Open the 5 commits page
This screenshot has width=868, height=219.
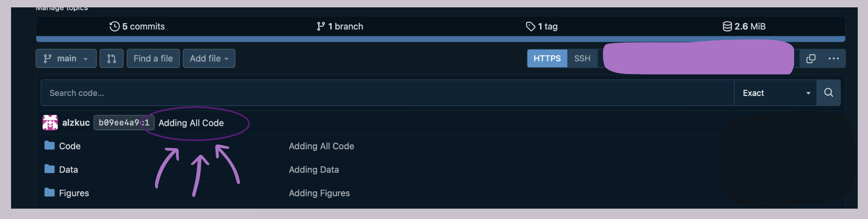[x=143, y=27]
